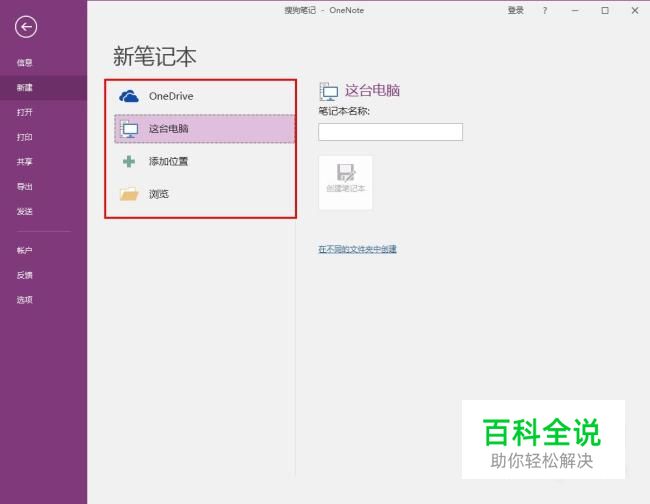Click the 笔记本名称 text input field
Viewport: 650px width, 504px height.
click(x=390, y=132)
